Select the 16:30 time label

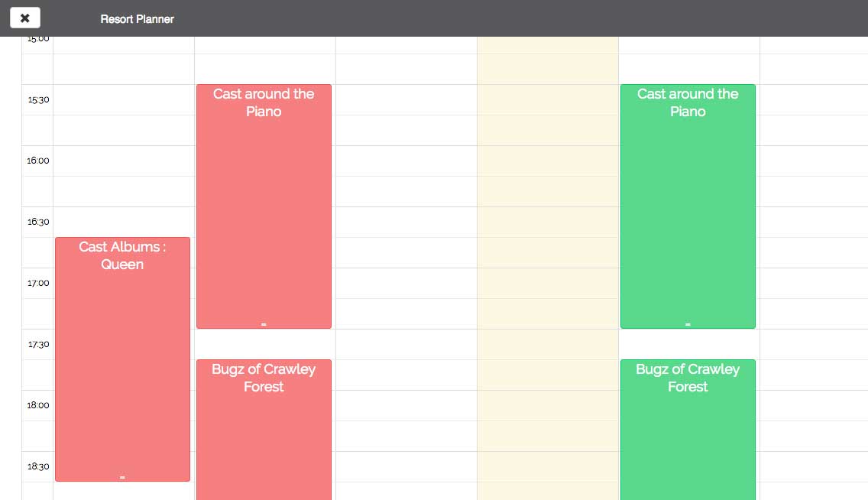(x=38, y=222)
